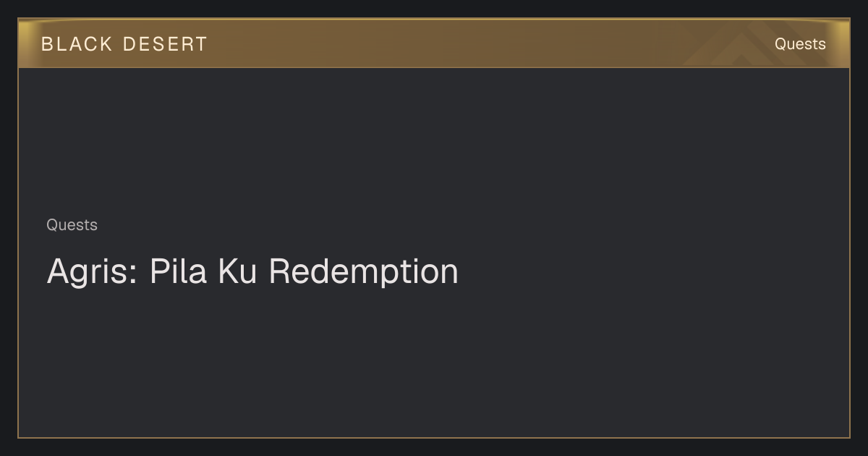Select the small Quests breadcrumb above the title

point(72,225)
